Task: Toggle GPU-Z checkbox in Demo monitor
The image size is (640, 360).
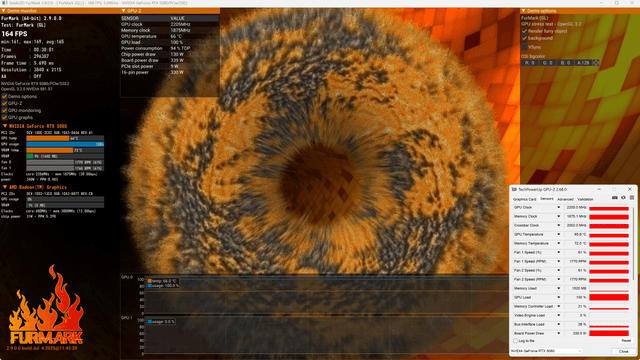Action: point(4,104)
